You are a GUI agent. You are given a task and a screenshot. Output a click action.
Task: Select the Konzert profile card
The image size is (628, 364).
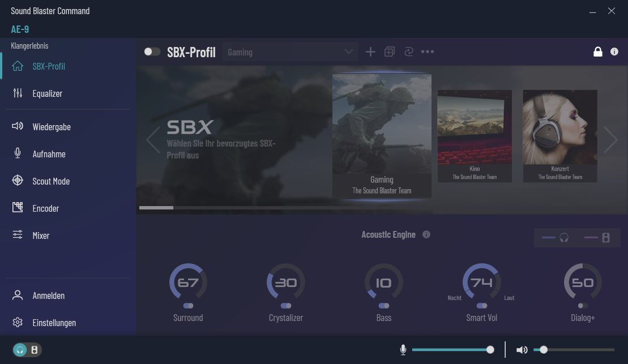560,136
